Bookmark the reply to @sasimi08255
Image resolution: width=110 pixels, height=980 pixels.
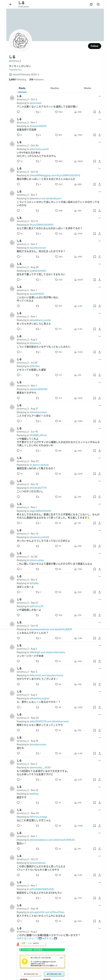95,135
